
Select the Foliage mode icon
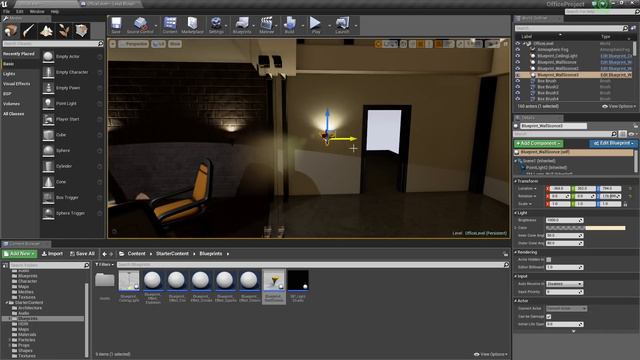pyautogui.click(x=64, y=31)
